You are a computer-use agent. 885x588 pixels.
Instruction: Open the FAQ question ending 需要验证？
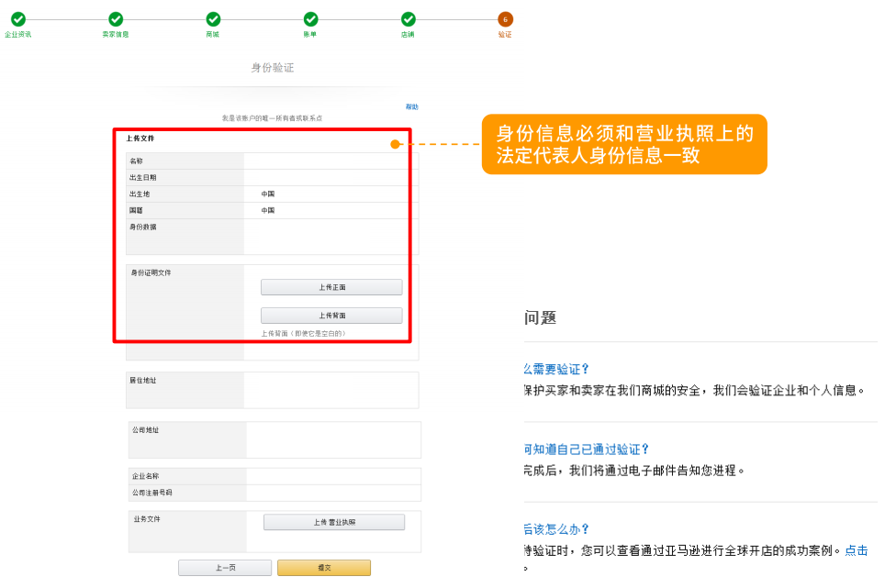pyautogui.click(x=556, y=370)
